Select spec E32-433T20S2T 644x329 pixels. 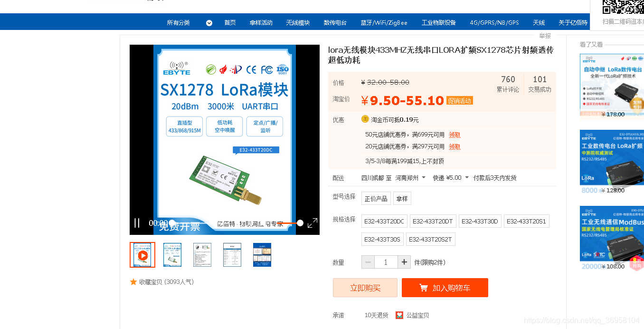tap(431, 240)
